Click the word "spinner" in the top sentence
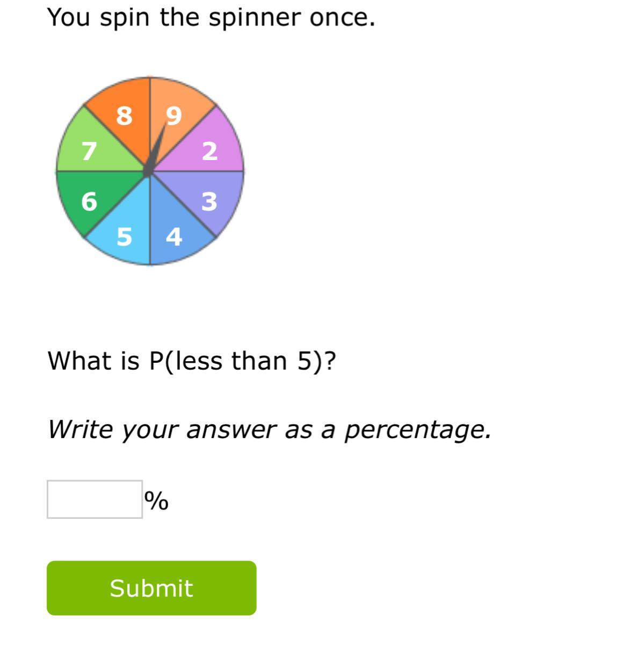Screen dimensions: 644x645 tap(255, 18)
